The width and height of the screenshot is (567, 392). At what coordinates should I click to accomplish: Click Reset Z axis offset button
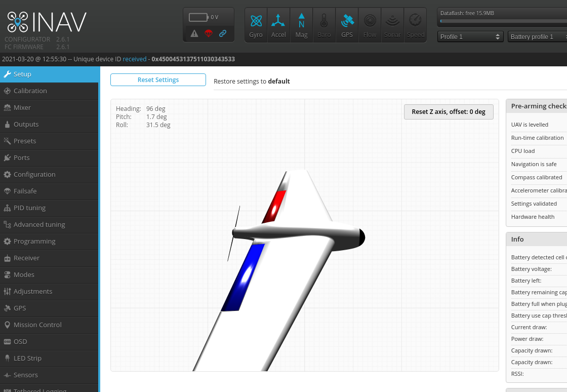pyautogui.click(x=449, y=112)
